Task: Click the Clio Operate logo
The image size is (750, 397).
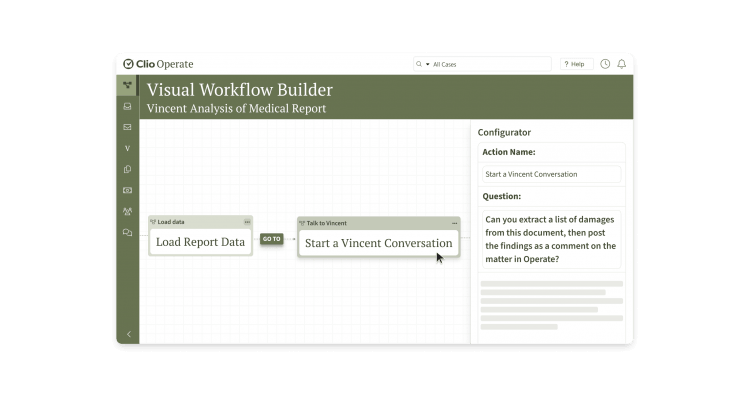Action: [158, 64]
